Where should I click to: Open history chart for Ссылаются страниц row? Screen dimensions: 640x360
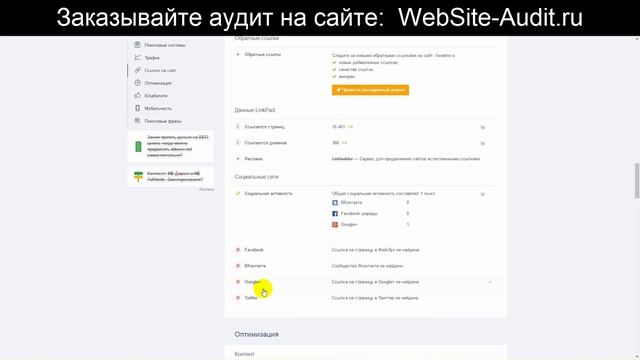(482, 127)
